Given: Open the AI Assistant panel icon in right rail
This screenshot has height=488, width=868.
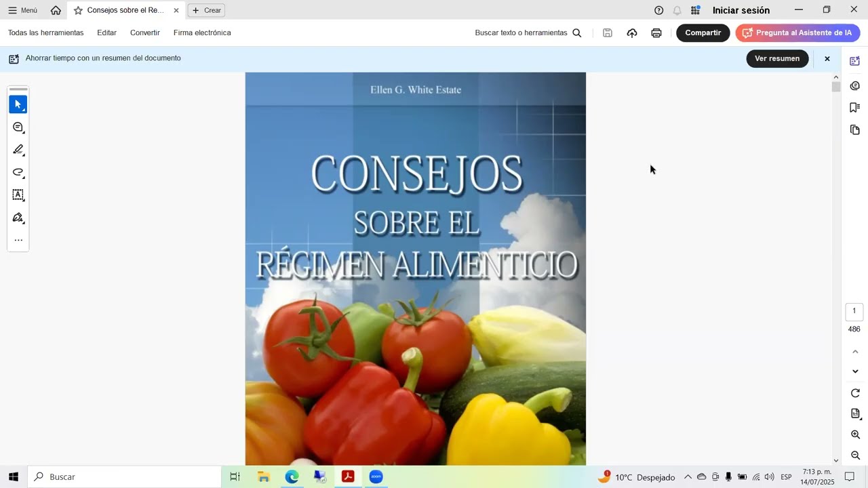Looking at the screenshot, I should pyautogui.click(x=855, y=61).
